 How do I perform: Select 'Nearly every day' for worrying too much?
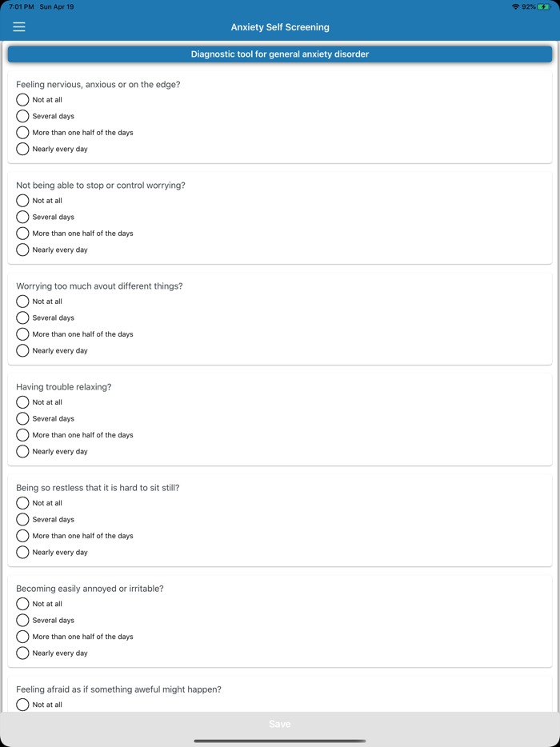22,350
